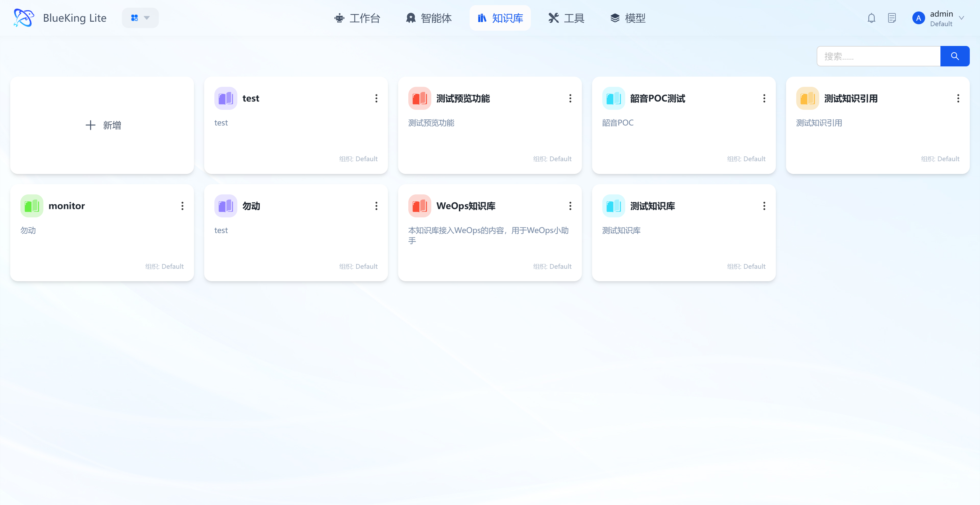Open more options for 测试知识库 card
The image size is (980, 505).
[764, 206]
